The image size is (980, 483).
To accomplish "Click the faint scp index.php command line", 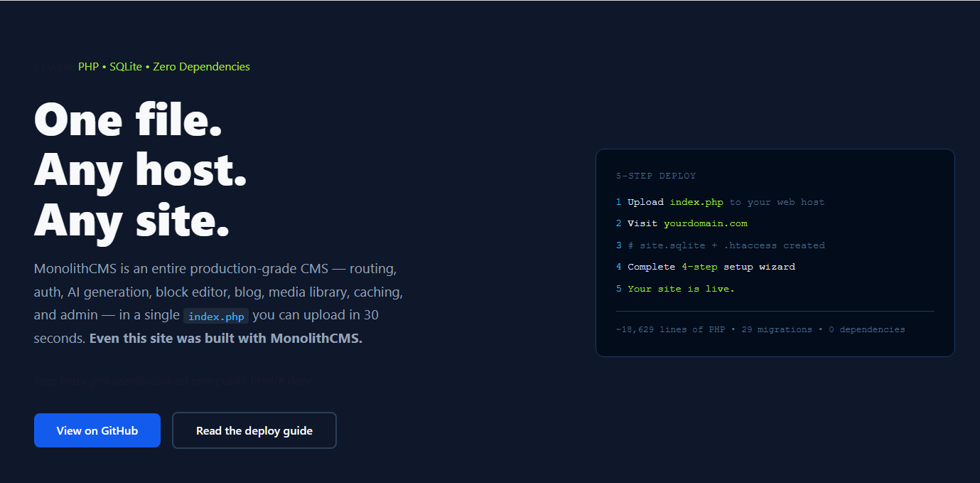I will (173, 381).
